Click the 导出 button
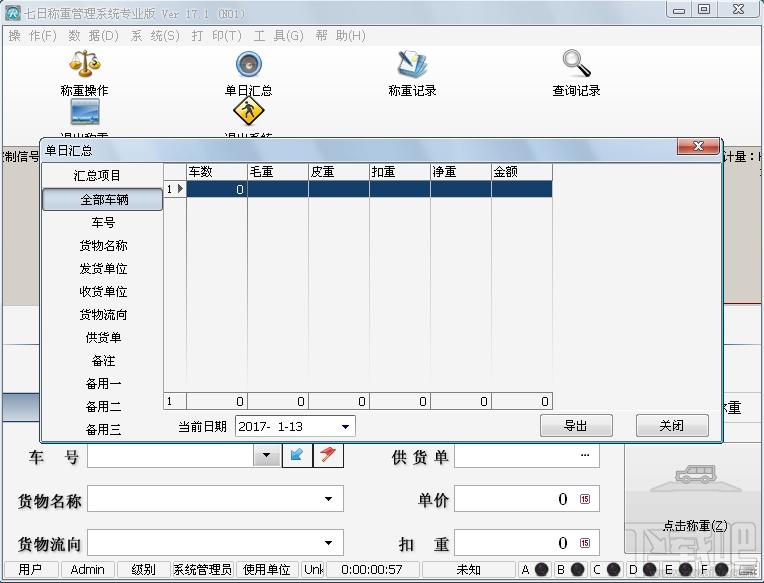Screen dimensions: 764x583 pos(576,426)
